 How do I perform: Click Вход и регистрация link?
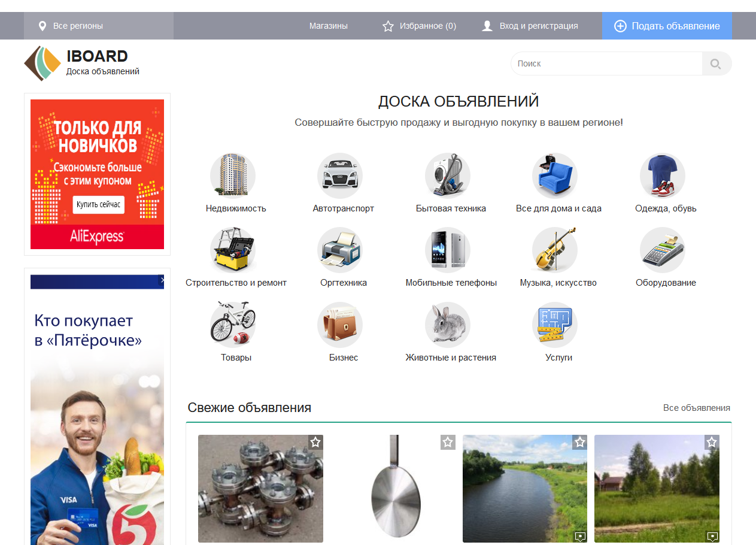[x=530, y=26]
